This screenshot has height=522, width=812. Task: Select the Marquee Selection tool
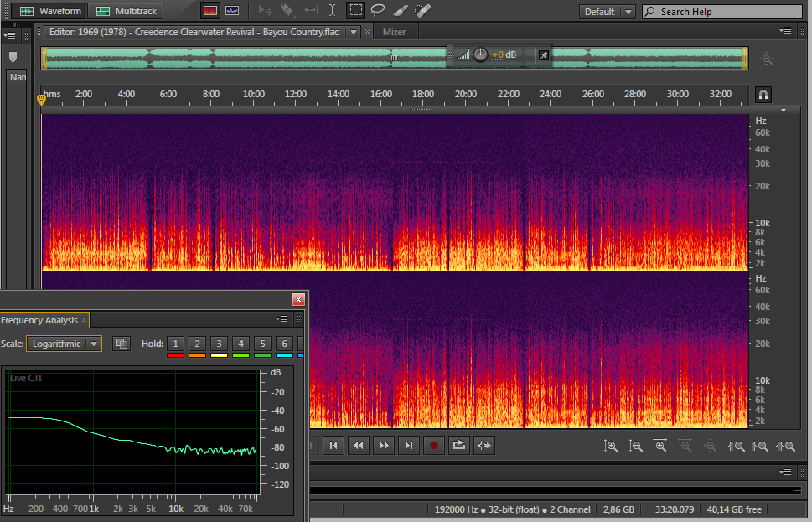point(356,10)
